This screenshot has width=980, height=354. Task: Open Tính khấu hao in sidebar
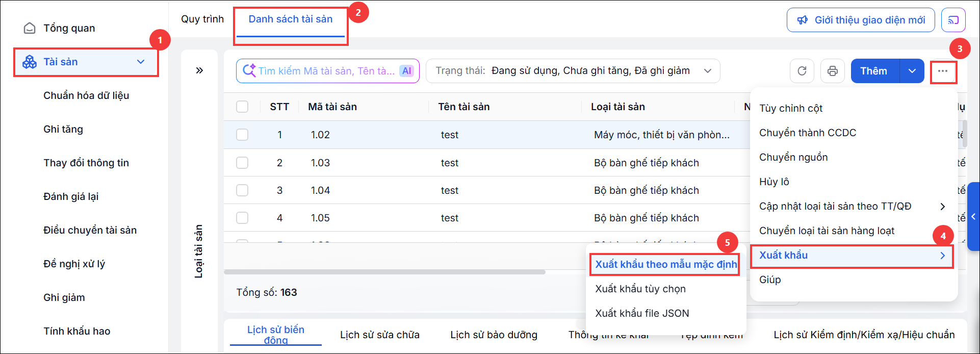(x=77, y=331)
